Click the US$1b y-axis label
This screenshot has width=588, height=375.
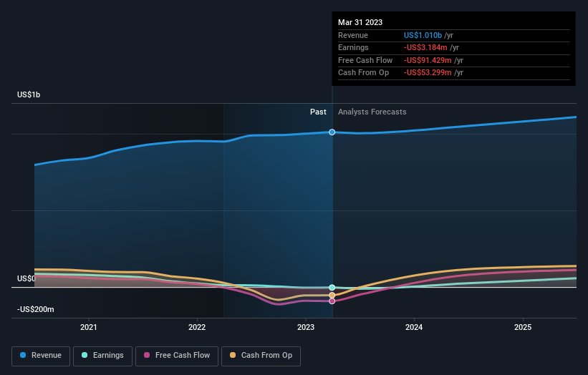(29, 94)
